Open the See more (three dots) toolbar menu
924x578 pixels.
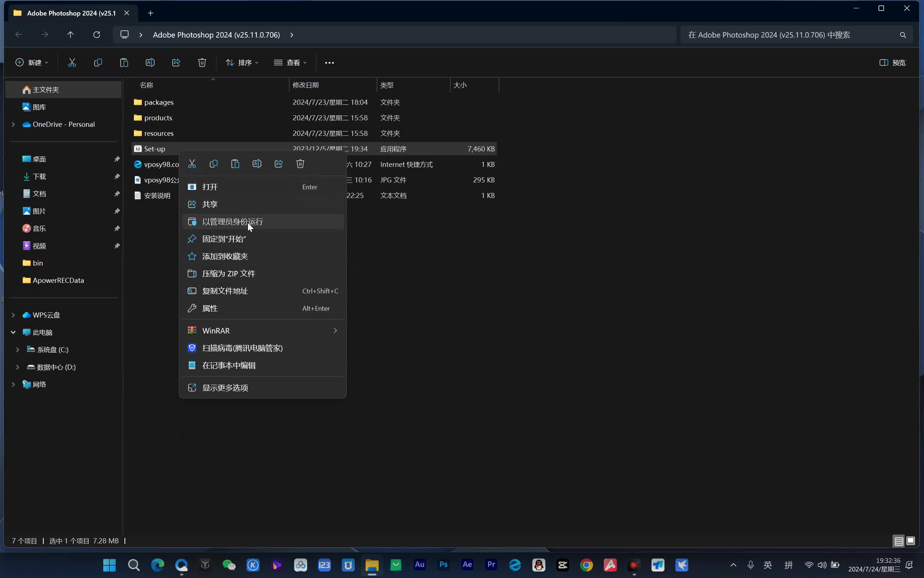click(330, 63)
